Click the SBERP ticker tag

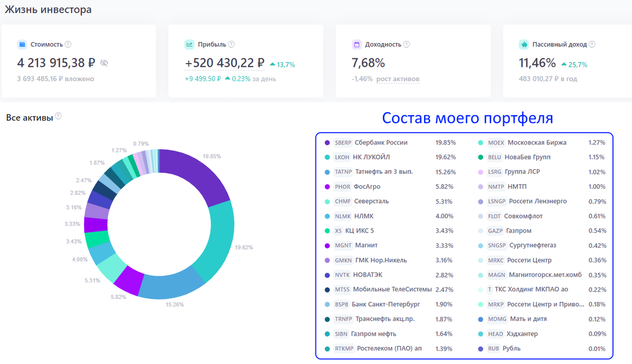click(343, 143)
